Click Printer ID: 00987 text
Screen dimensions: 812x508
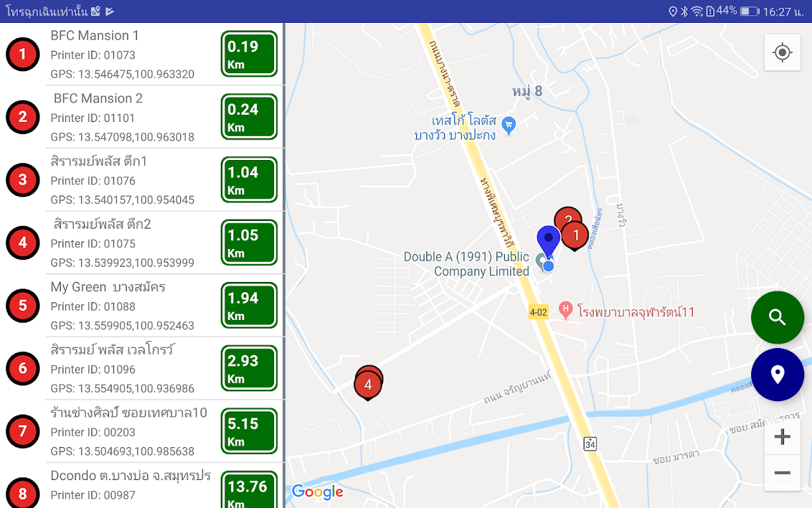pyautogui.click(x=93, y=495)
